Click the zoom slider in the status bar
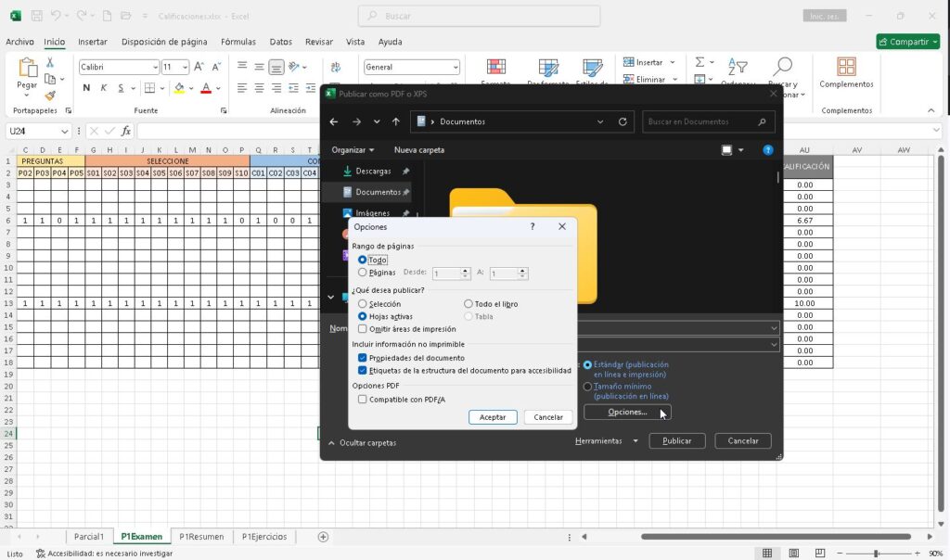Image resolution: width=950 pixels, height=560 pixels. click(876, 554)
